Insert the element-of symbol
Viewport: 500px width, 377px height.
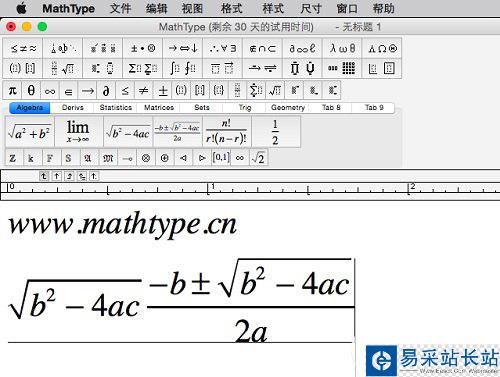pyautogui.click(x=68, y=90)
